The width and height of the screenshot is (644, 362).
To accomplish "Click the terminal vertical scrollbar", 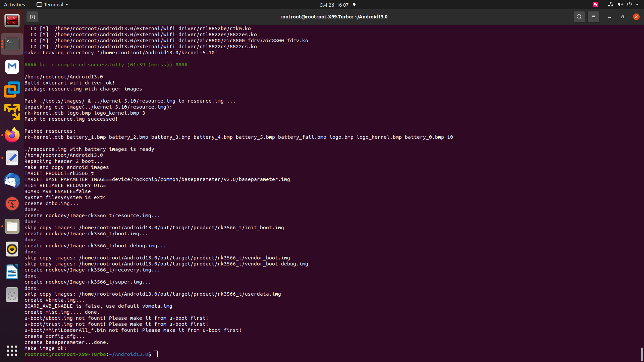I will [x=642, y=354].
